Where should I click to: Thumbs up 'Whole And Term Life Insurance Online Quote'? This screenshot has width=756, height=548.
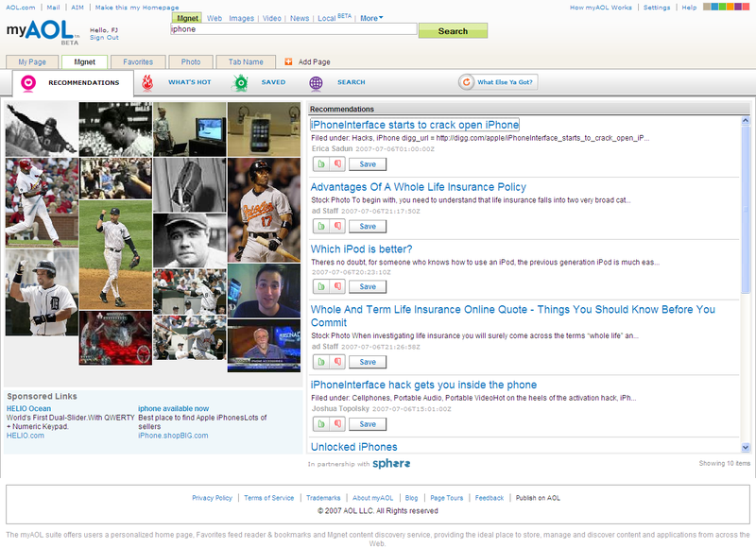(x=321, y=362)
